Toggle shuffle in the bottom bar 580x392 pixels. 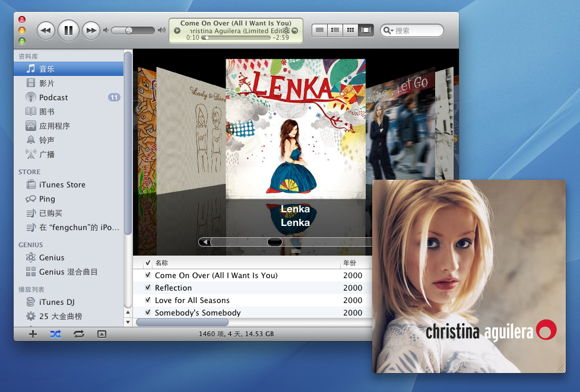click(55, 334)
